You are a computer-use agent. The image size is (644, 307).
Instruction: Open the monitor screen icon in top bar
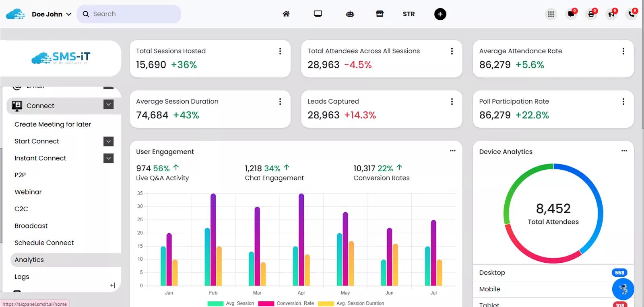click(x=318, y=14)
